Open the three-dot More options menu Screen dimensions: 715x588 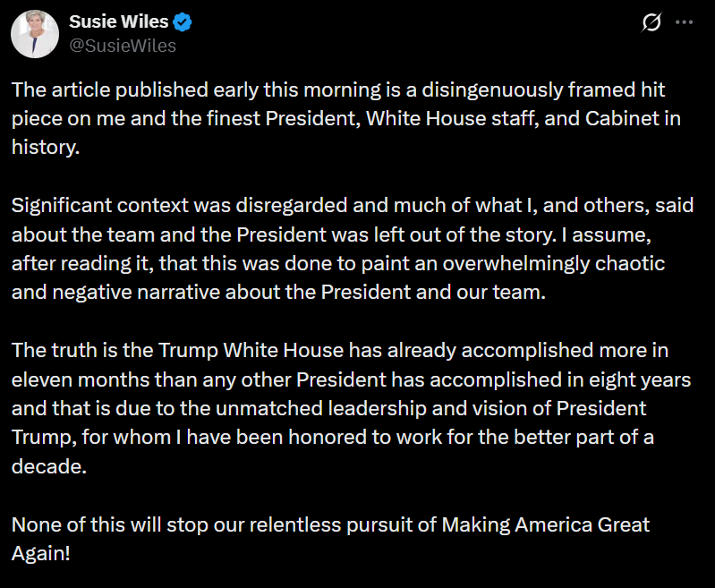(684, 22)
